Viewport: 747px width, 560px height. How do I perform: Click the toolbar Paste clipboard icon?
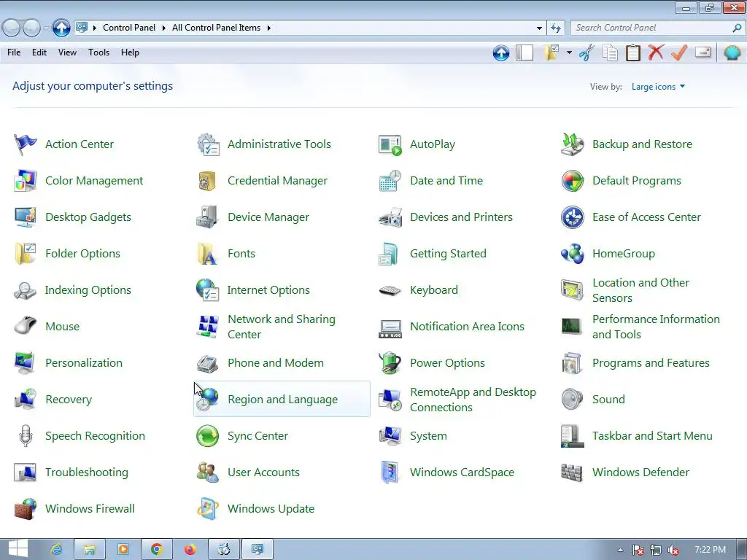click(633, 52)
